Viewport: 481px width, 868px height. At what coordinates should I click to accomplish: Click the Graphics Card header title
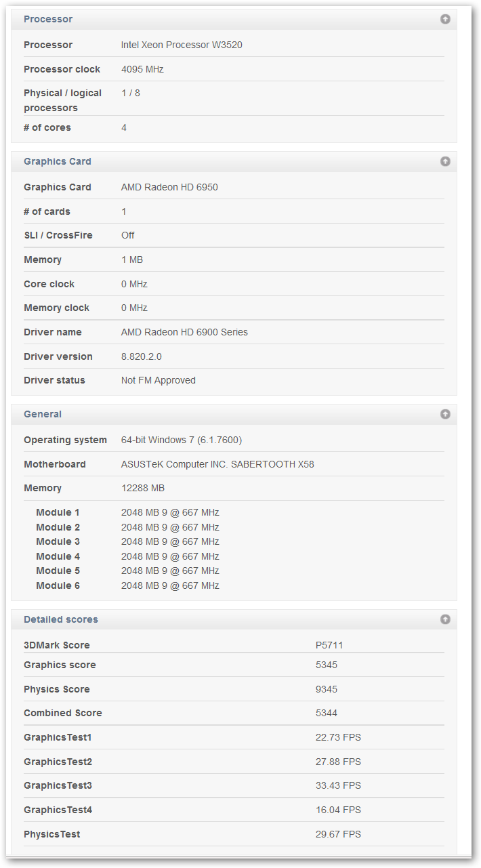(x=58, y=161)
